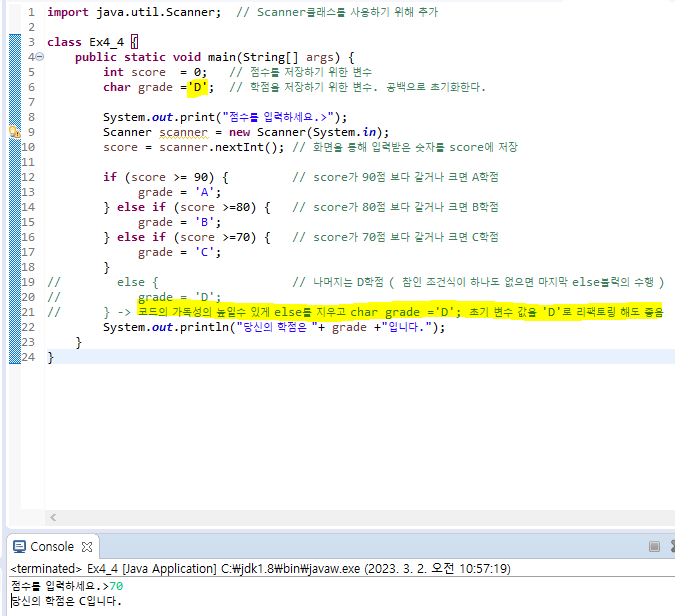
Task: Close the Console view with its X
Action: pyautogui.click(x=87, y=547)
